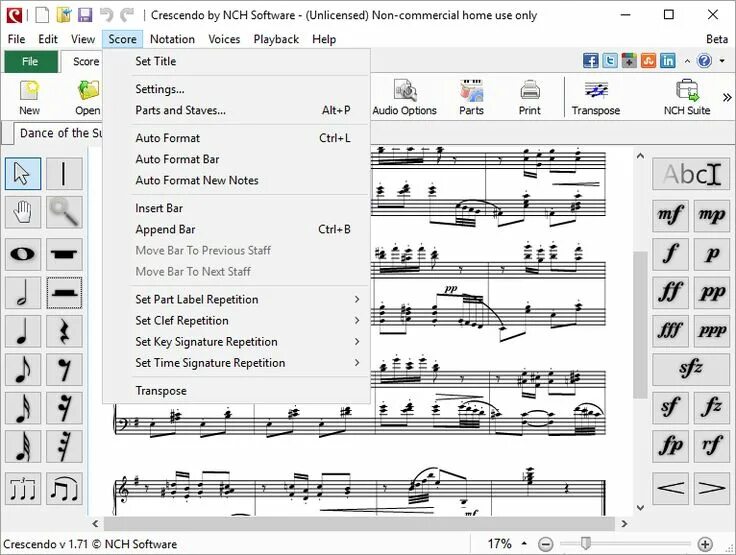Click the Transpose toolbar button
This screenshot has height=555, width=736.
click(x=596, y=97)
